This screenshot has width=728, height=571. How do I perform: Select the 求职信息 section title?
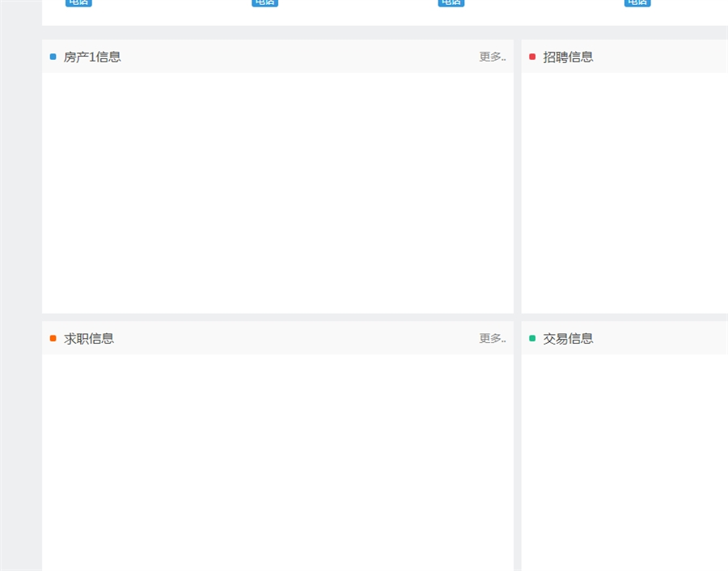(89, 338)
